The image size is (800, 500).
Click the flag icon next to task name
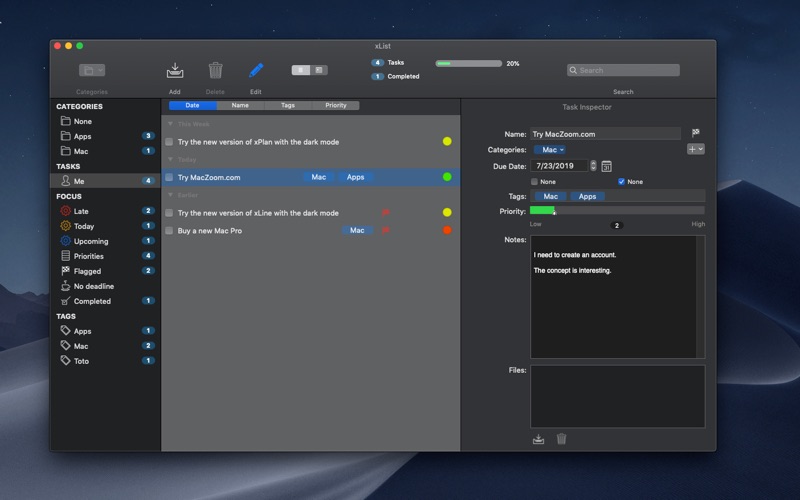[x=696, y=133]
